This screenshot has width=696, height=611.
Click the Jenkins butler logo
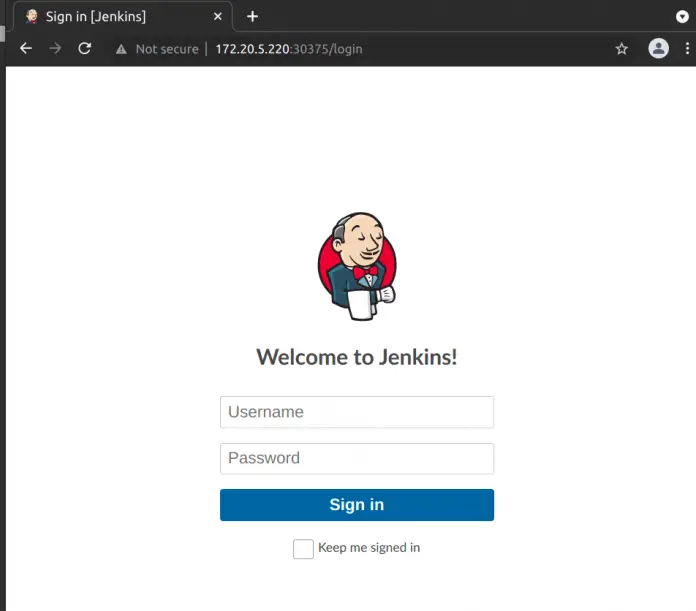(x=357, y=267)
